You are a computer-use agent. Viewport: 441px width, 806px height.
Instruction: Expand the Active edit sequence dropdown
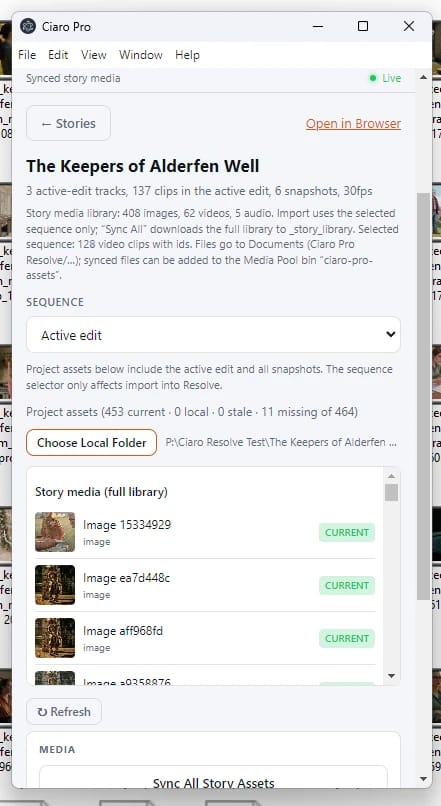(213, 335)
